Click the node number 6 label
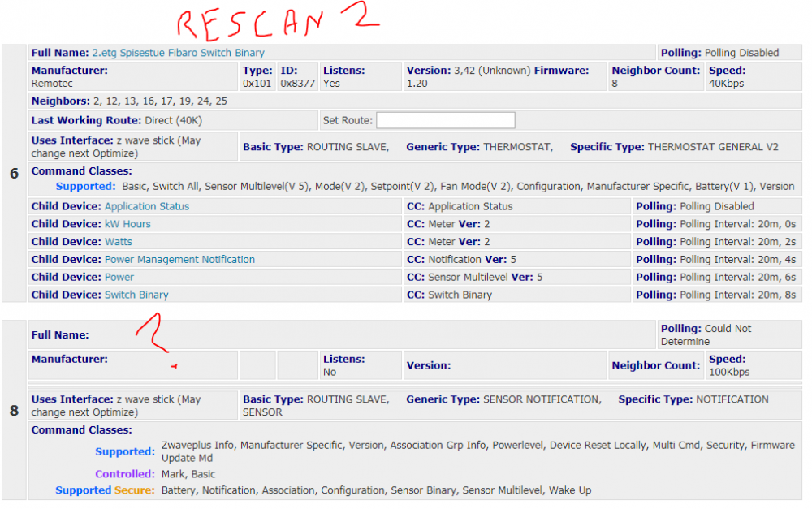This screenshot has width=812, height=509. point(14,174)
